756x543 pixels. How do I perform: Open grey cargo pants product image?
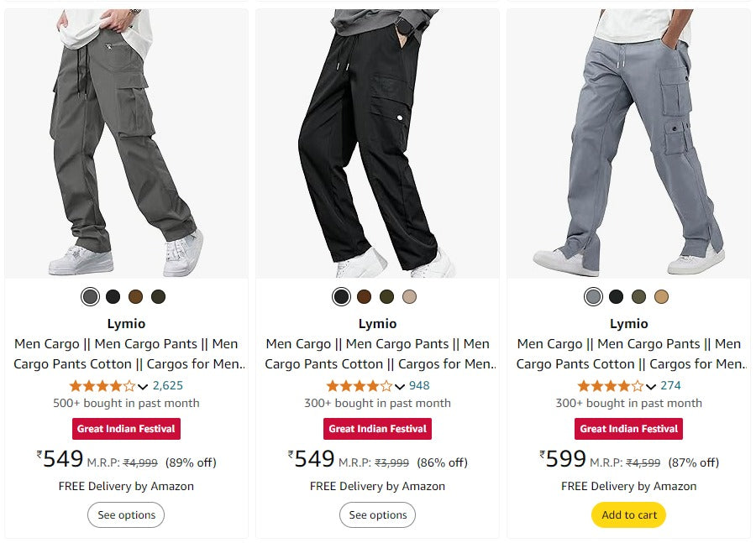pyautogui.click(x=126, y=143)
